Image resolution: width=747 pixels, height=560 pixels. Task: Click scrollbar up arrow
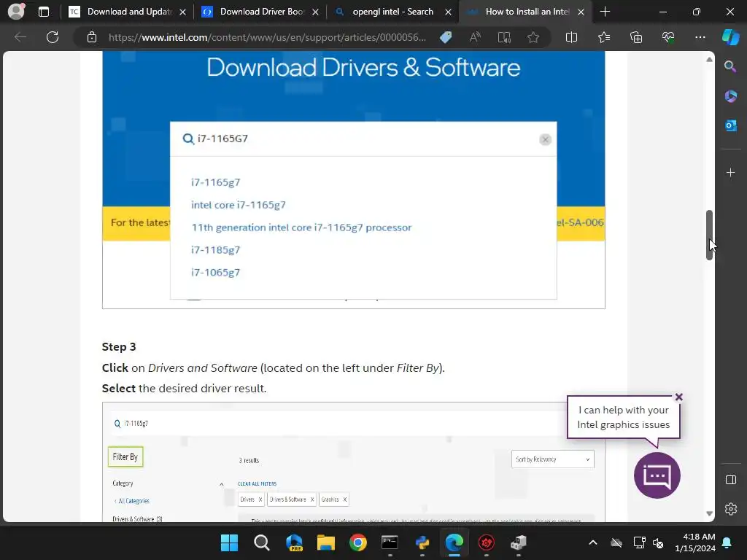coord(709,60)
